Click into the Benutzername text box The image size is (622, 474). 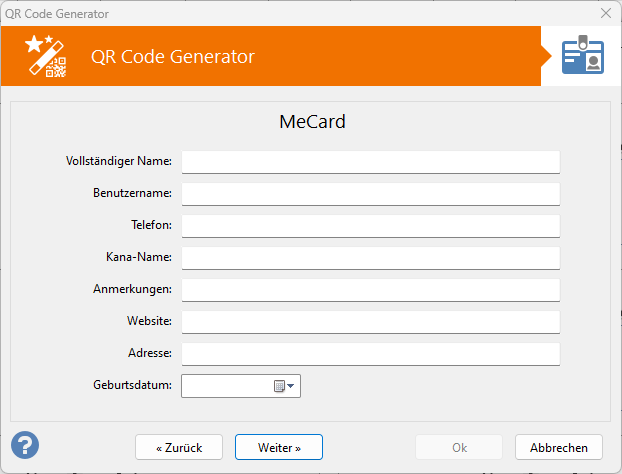click(370, 194)
